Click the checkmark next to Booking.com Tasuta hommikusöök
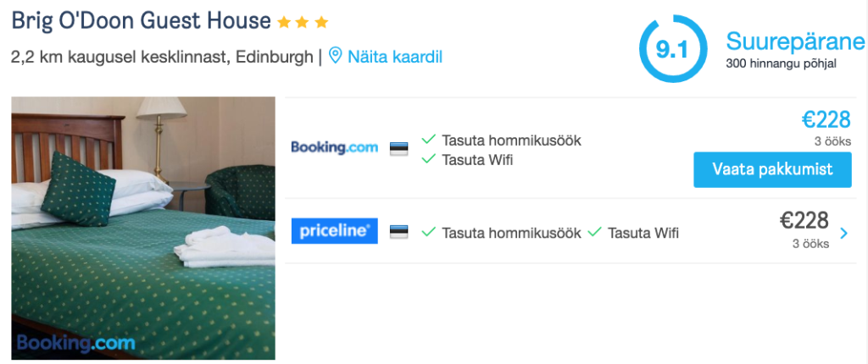 point(429,140)
